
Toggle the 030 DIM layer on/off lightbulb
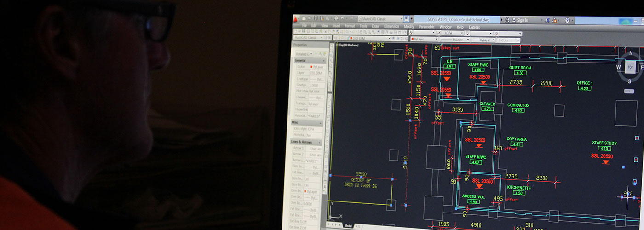click(339, 38)
